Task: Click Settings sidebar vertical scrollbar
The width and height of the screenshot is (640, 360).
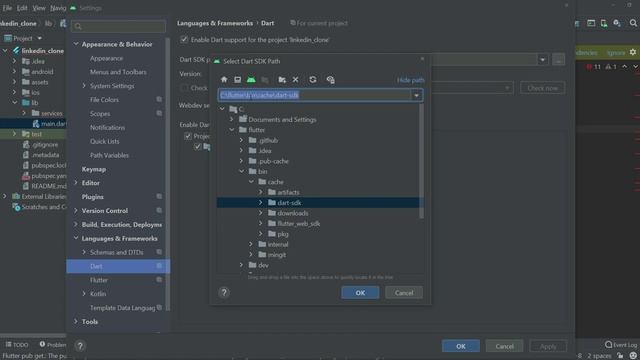Action: tap(167, 173)
